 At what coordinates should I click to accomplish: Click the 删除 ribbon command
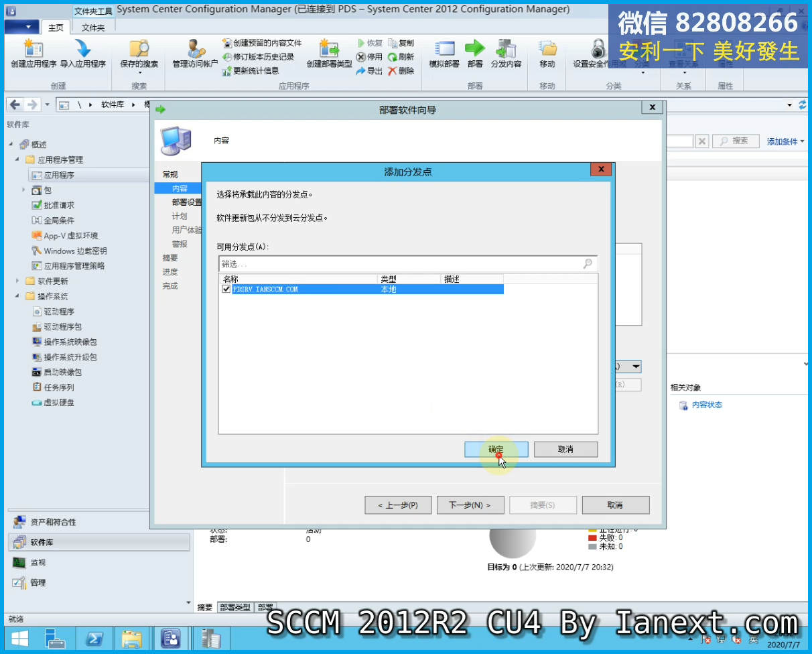(x=401, y=70)
